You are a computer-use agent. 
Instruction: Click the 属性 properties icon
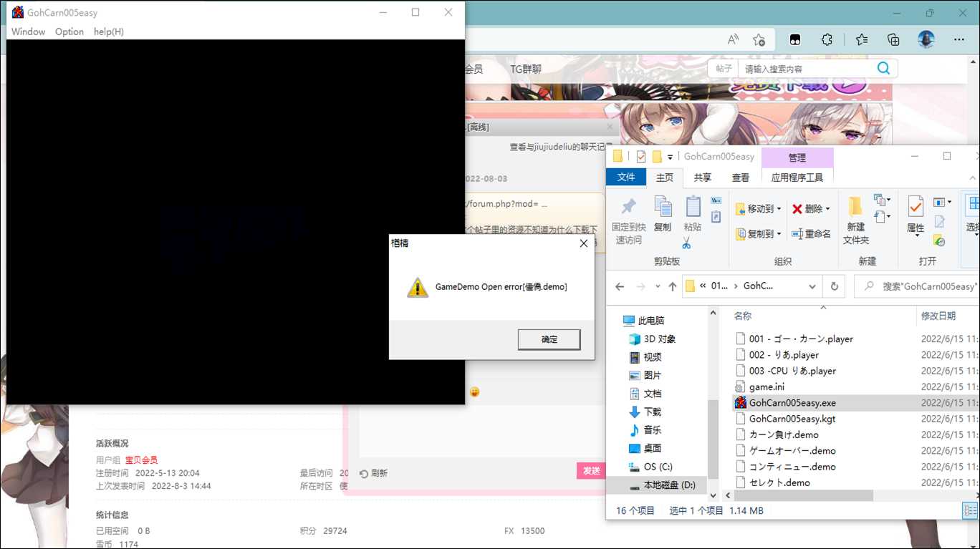pyautogui.click(x=916, y=207)
